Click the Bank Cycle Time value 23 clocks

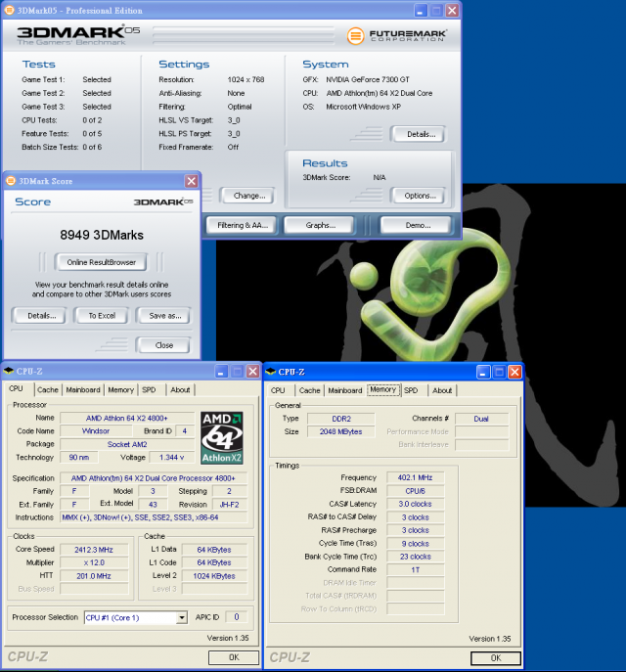pyautogui.click(x=415, y=557)
